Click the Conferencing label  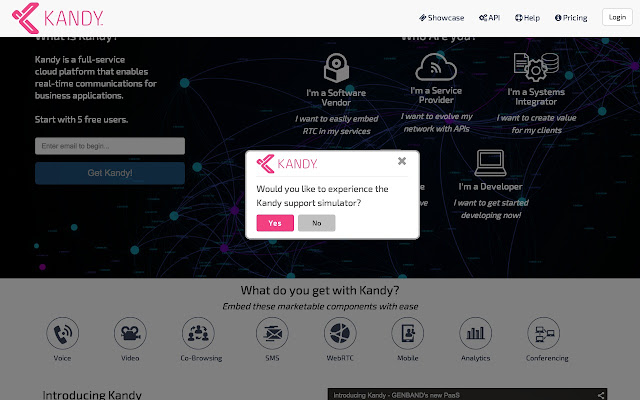pos(547,358)
